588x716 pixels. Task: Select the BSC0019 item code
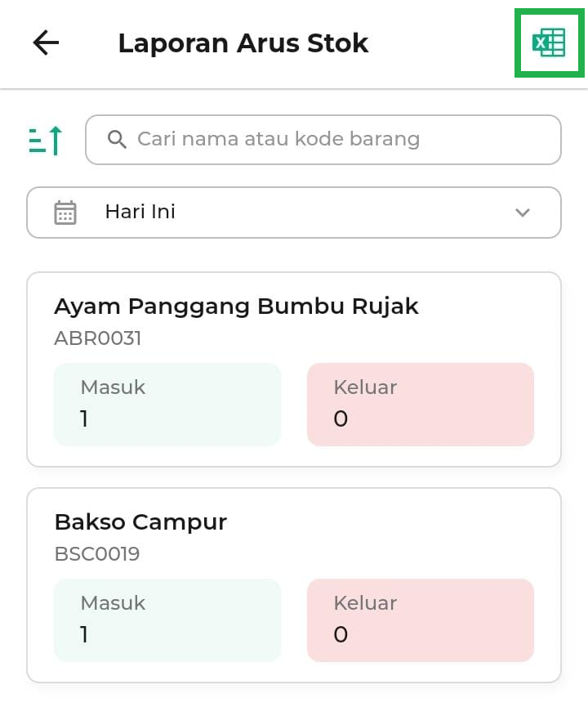click(97, 554)
